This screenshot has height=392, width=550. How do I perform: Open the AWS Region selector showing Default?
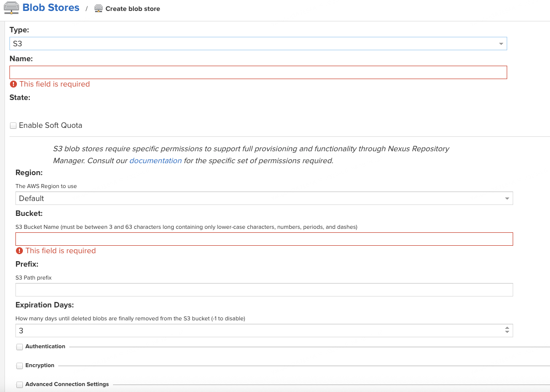tap(264, 198)
